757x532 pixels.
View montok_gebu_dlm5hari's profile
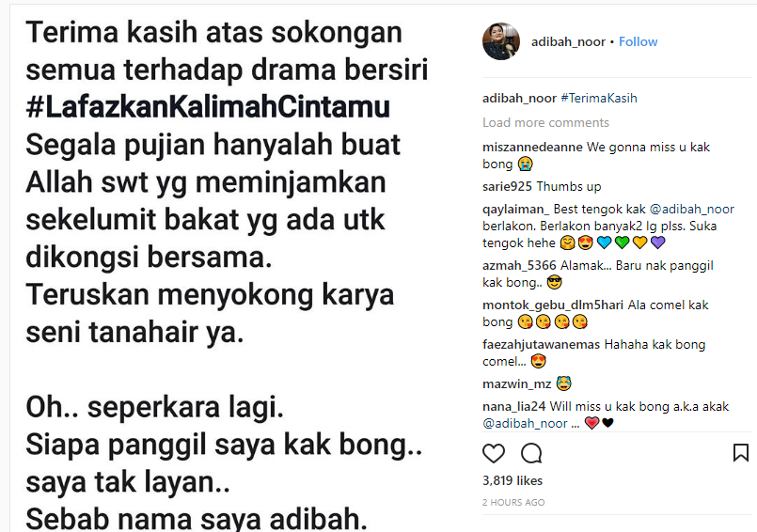[553, 305]
